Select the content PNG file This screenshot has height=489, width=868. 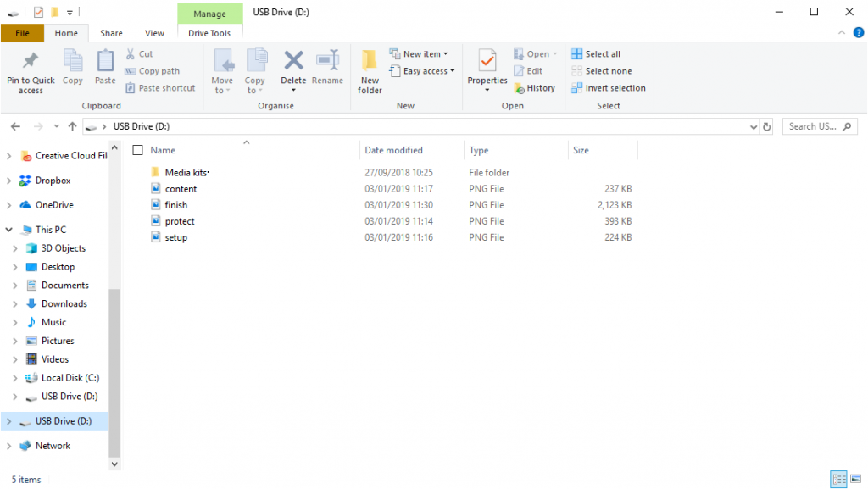[x=181, y=189]
